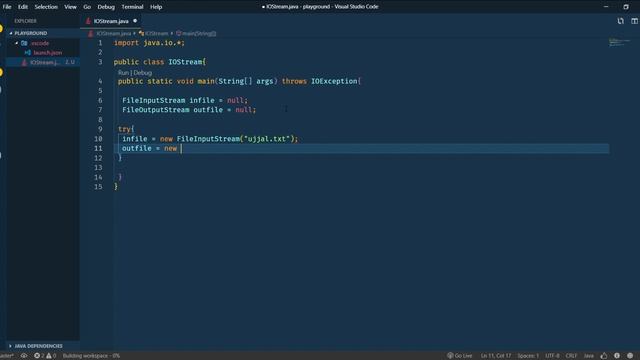Click the unsaved dot on IOStream.java tab

135,21
